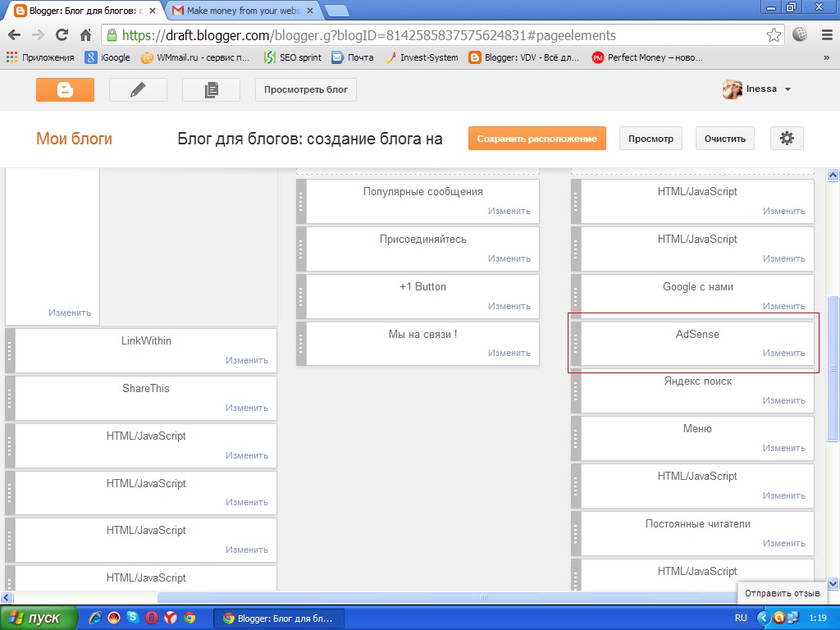Grab the AdSense gadget drag handle
Screen dimensions: 840x630
point(576,344)
